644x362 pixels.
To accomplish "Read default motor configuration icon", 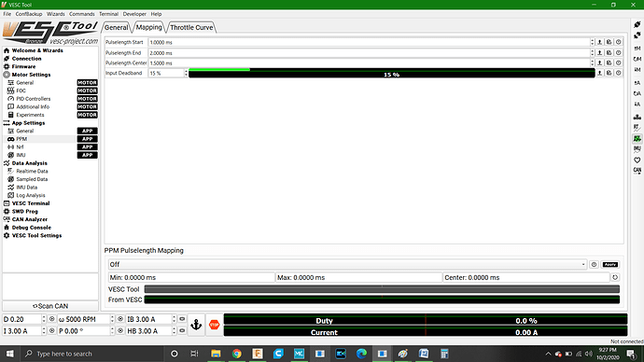I will pos(637,59).
